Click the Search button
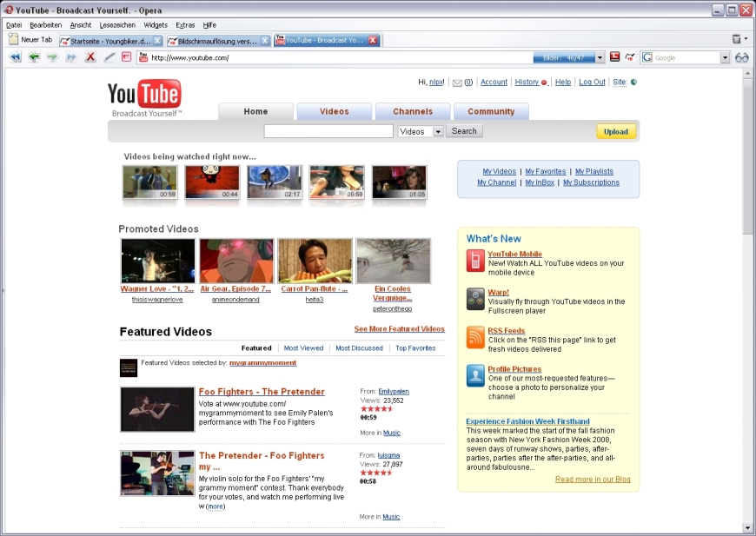 pos(464,131)
